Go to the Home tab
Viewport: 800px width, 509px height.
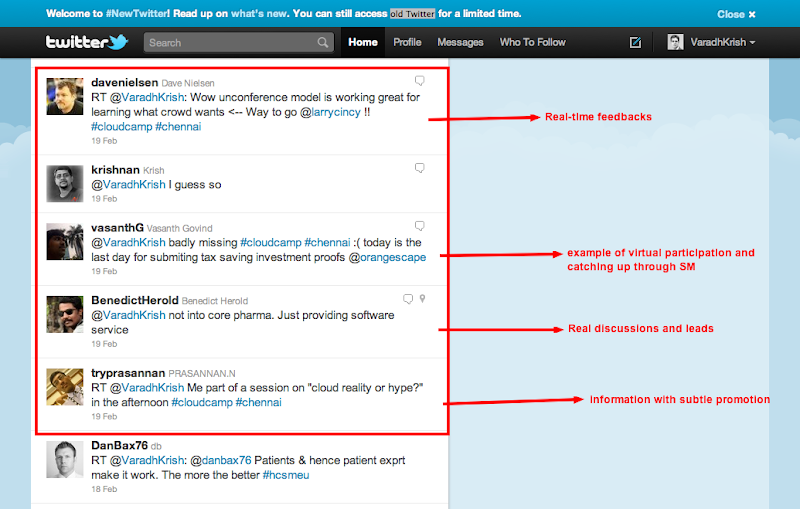coord(363,42)
